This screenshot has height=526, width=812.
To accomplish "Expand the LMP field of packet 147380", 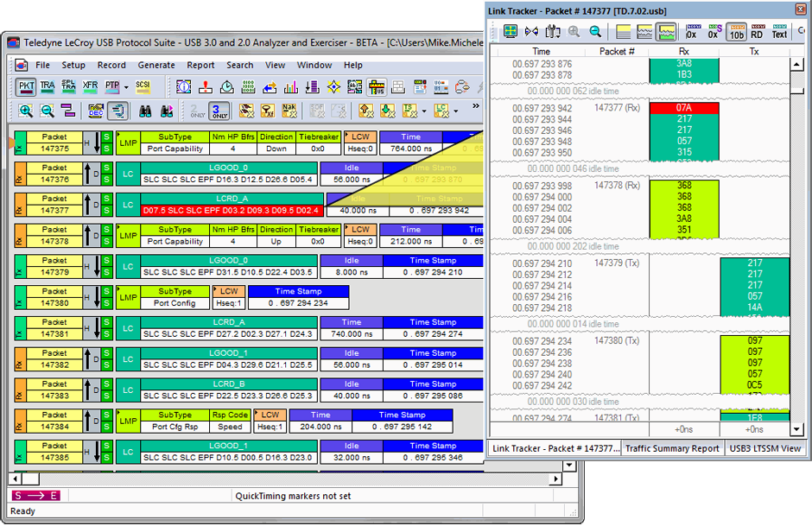I will point(128,298).
